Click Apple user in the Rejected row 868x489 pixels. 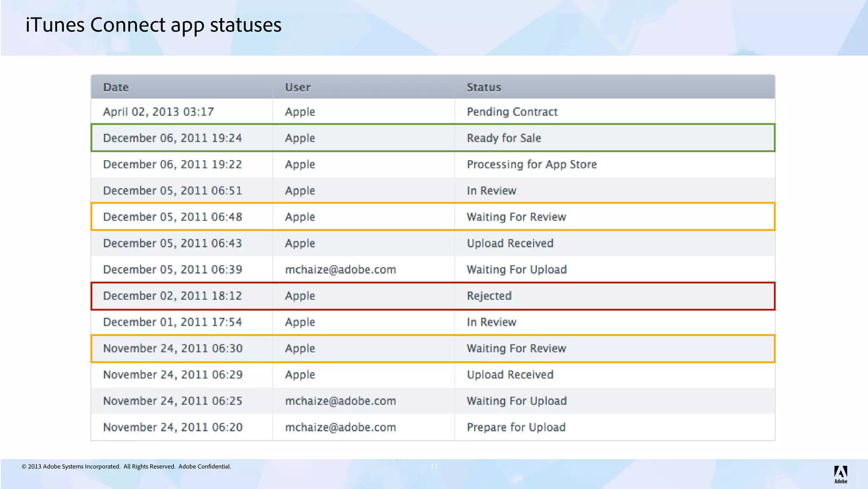[x=300, y=296]
